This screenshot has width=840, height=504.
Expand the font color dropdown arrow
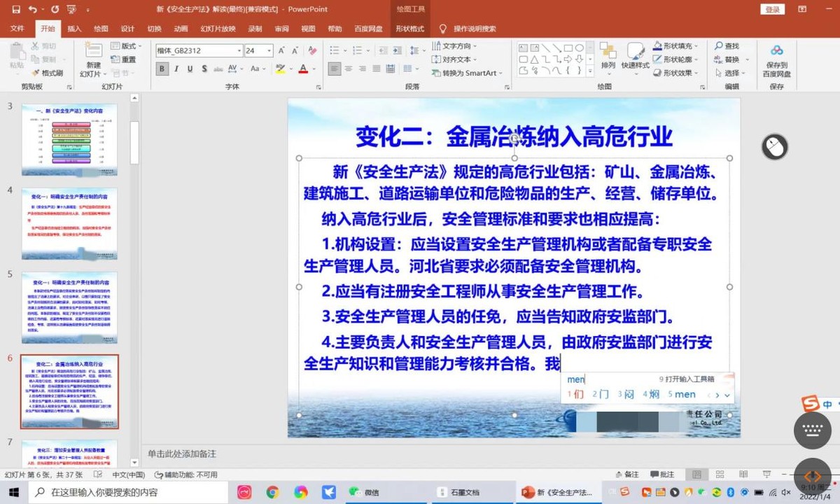(x=313, y=68)
